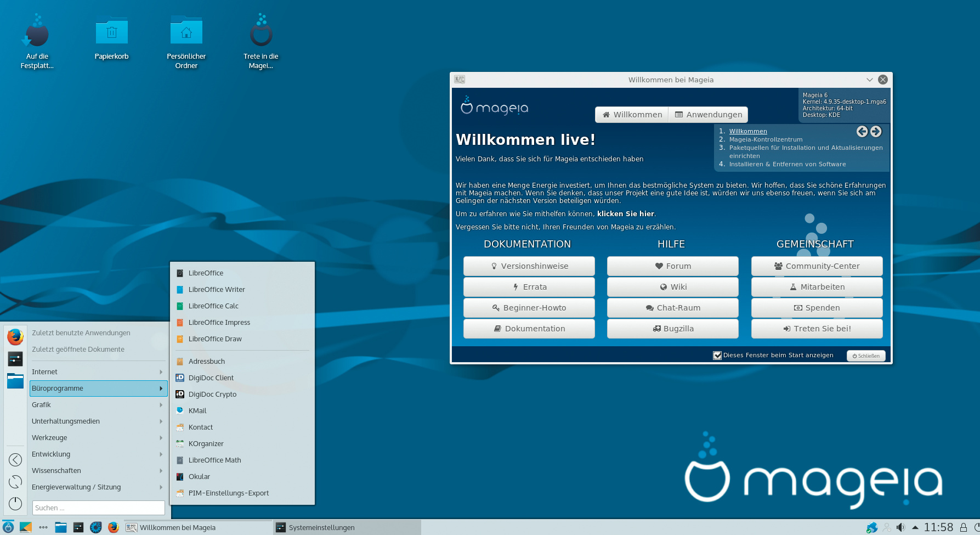The width and height of the screenshot is (980, 535).
Task: Click the volume speaker tray icon
Action: 900,527
